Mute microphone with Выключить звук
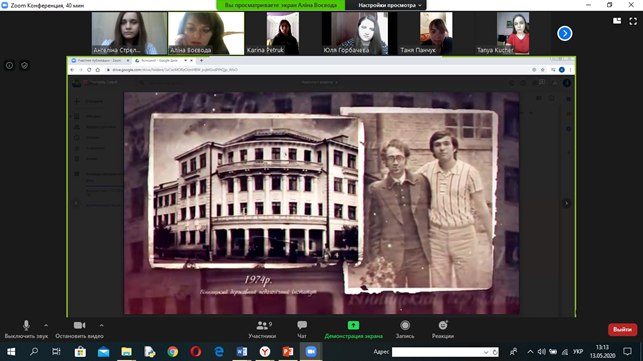 pyautogui.click(x=26, y=329)
